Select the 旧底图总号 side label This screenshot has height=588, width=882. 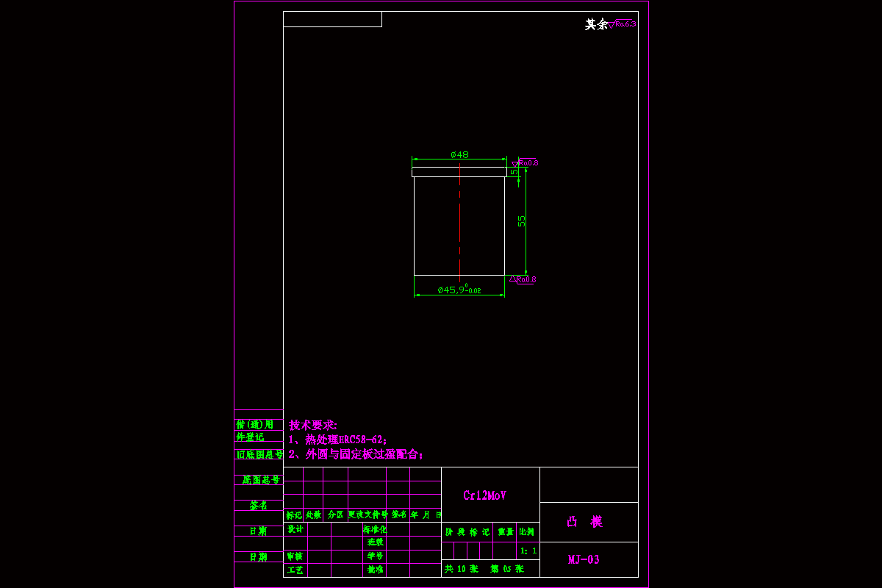[259, 454]
